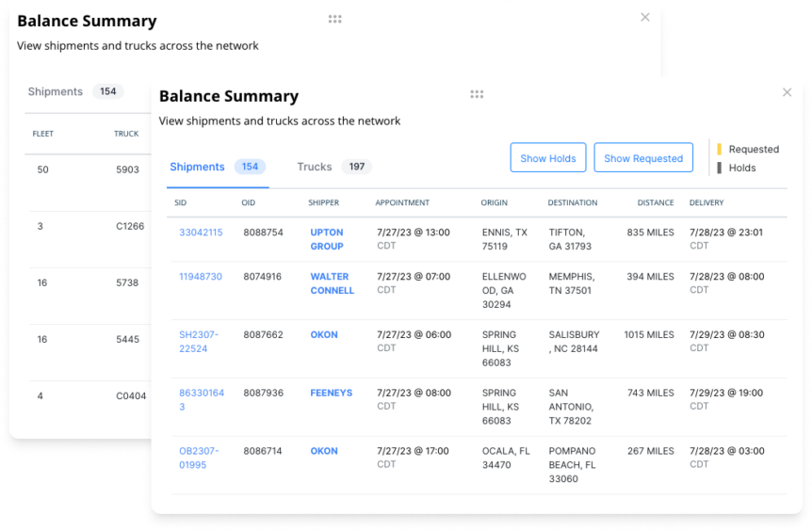Close the back Balance Summary panel
812x531 pixels.
[645, 17]
